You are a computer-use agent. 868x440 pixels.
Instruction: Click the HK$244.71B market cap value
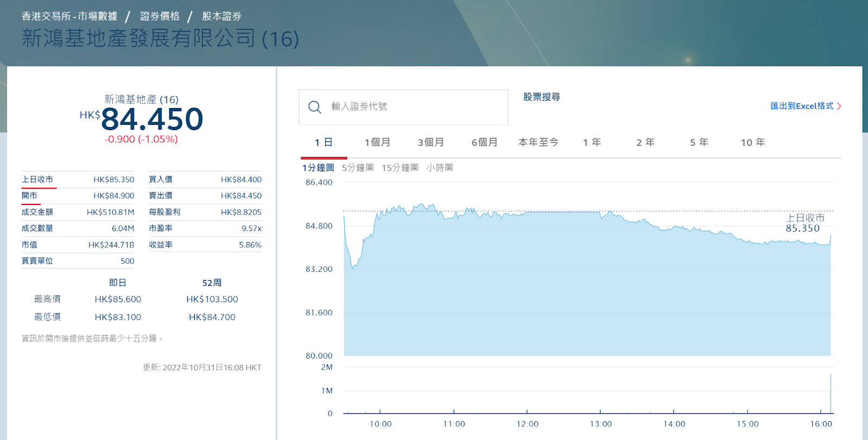[111, 245]
